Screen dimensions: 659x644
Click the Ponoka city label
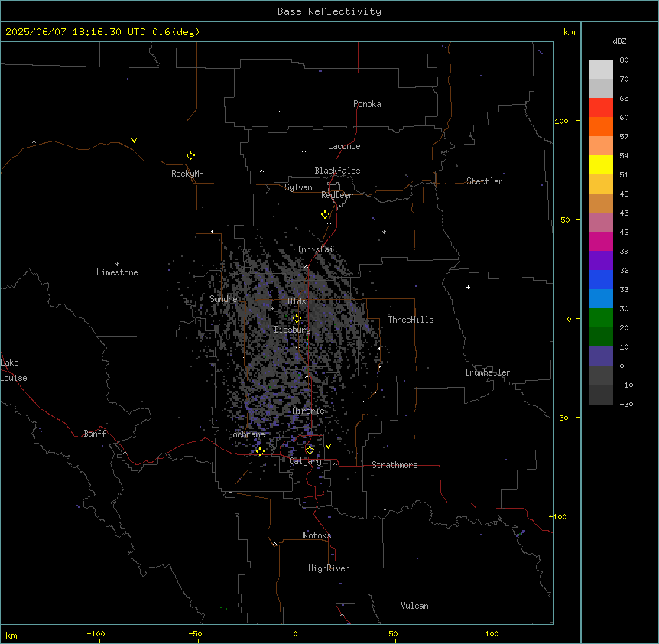[367, 104]
